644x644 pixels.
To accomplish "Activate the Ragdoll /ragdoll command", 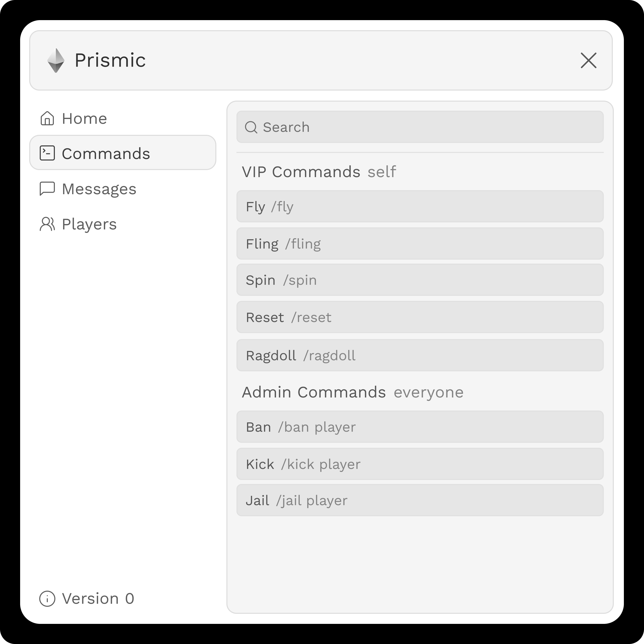I will coord(420,355).
